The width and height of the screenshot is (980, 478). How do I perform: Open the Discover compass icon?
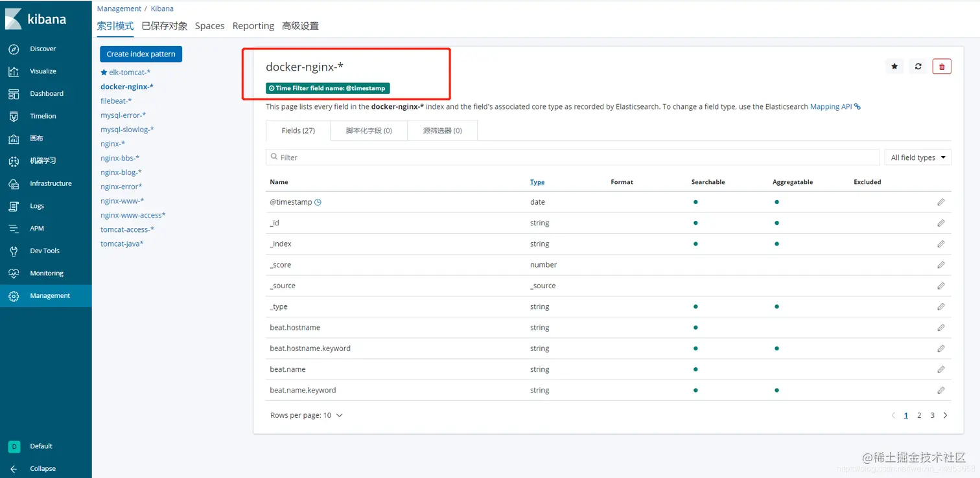(x=14, y=49)
